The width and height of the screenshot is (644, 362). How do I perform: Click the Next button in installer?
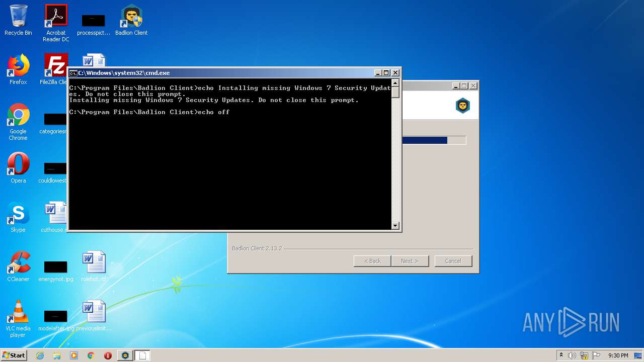point(410,261)
